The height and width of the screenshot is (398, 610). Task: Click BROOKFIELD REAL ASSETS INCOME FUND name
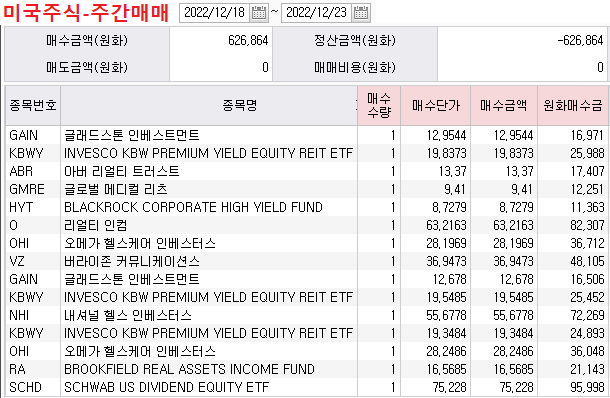[189, 369]
